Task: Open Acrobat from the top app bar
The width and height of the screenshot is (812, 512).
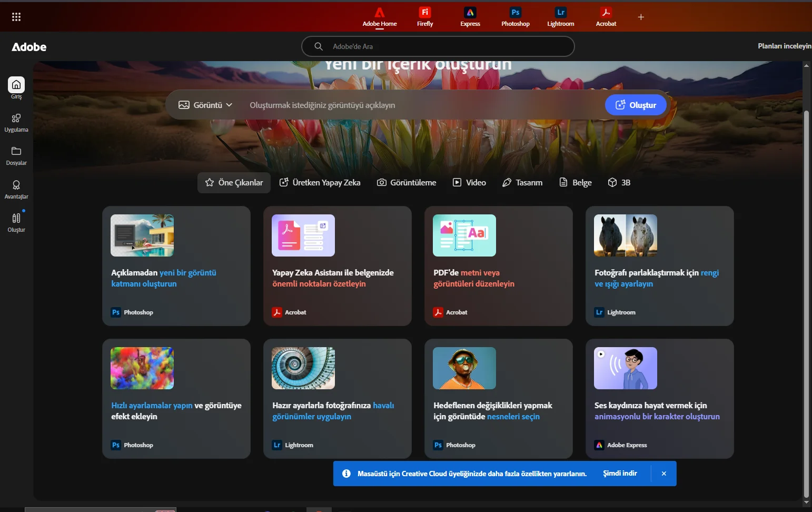Action: click(x=606, y=17)
